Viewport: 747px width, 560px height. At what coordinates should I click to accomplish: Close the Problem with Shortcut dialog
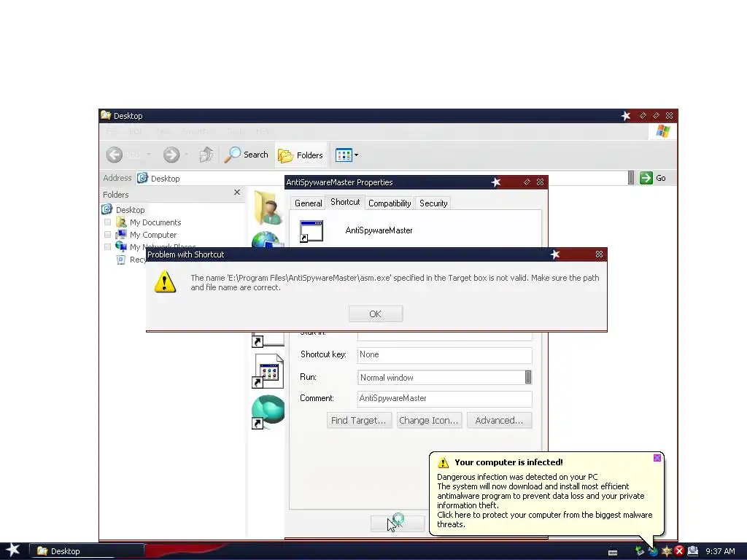point(600,254)
